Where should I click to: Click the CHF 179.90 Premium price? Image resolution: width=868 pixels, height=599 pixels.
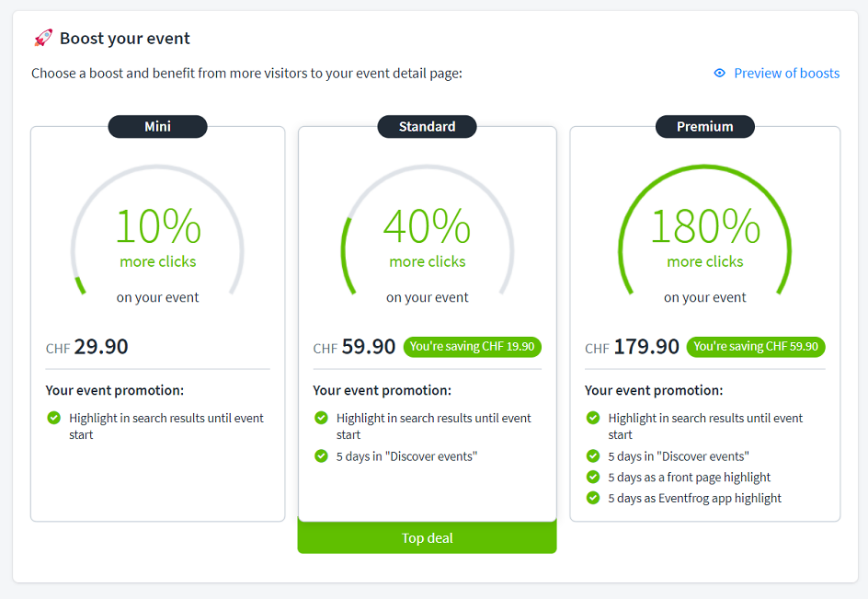coord(633,347)
